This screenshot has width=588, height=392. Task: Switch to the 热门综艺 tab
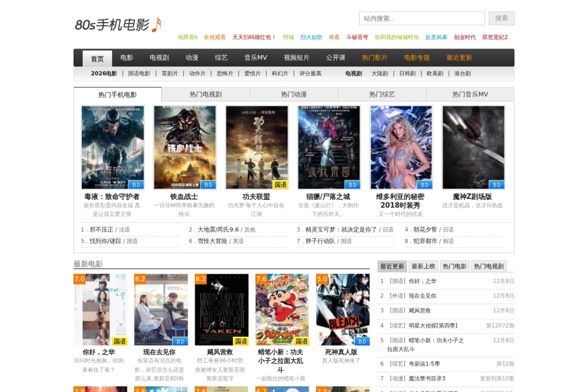point(382,95)
